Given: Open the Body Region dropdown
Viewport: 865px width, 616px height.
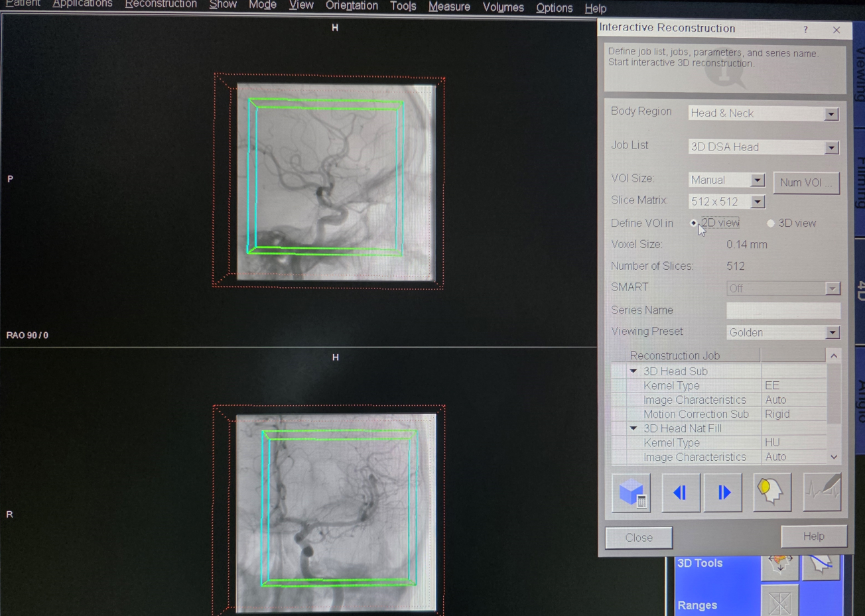Looking at the screenshot, I should (x=831, y=114).
